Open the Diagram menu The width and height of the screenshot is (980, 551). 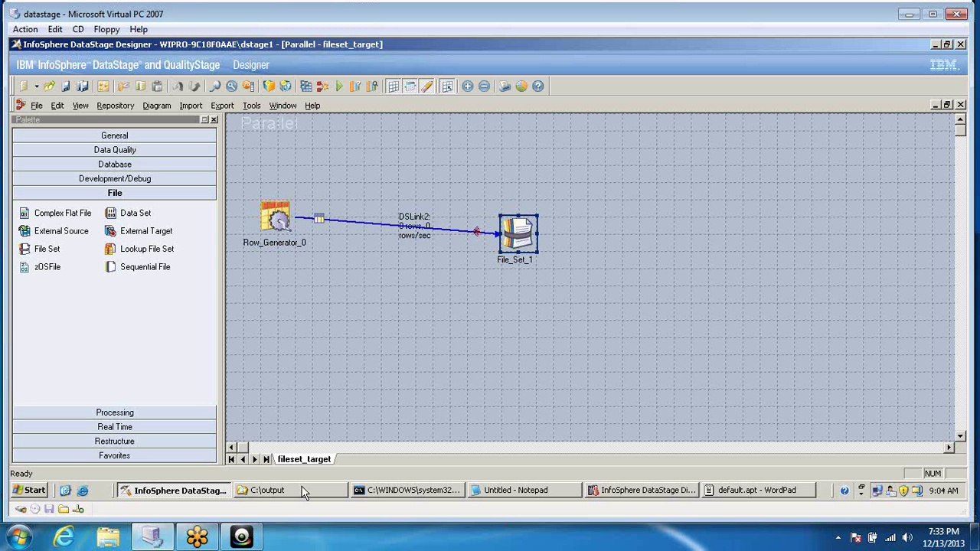tap(157, 106)
